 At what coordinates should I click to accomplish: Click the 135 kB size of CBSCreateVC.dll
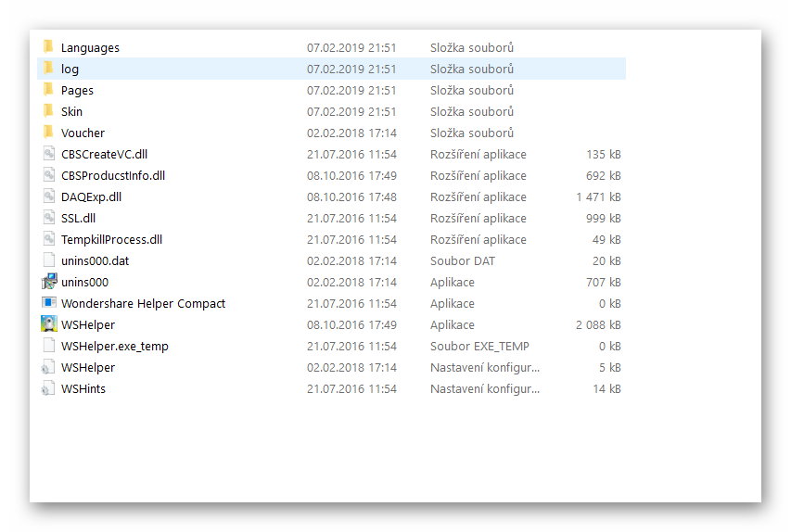[604, 154]
